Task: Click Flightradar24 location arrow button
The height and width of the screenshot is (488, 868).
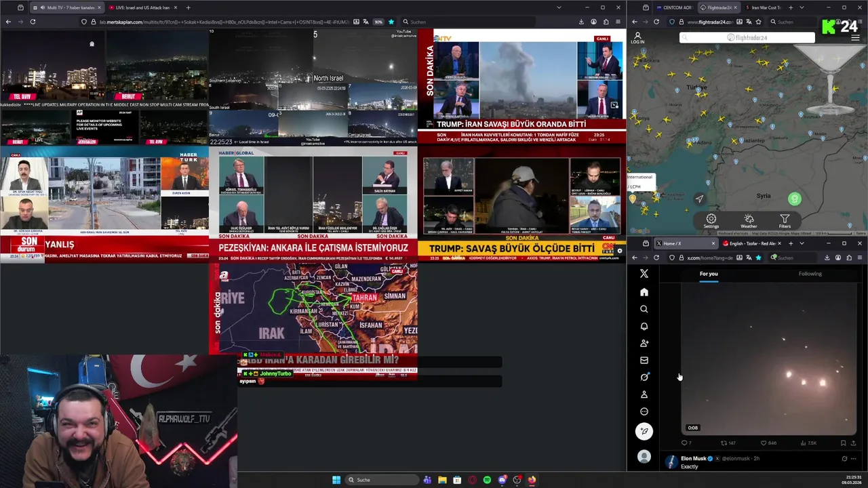Action: (699, 199)
